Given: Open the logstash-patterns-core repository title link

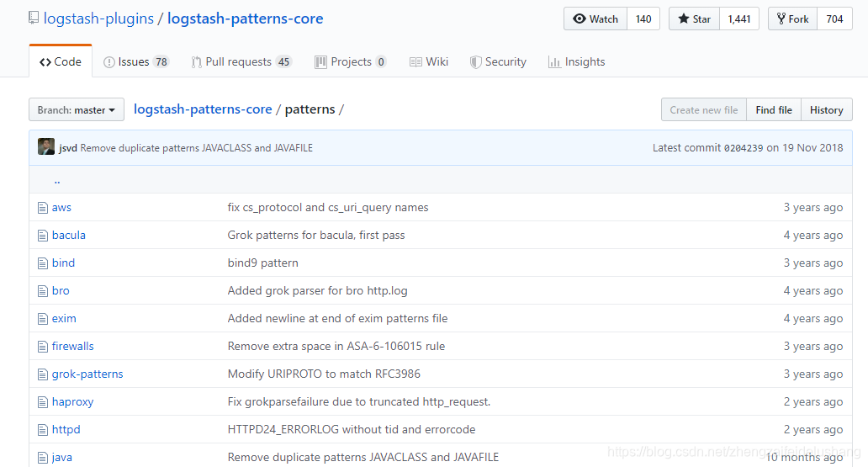Looking at the screenshot, I should point(246,19).
